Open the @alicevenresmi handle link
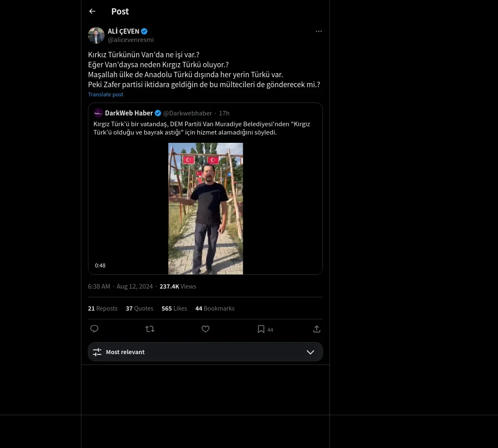The width and height of the screenshot is (498, 448). tap(131, 40)
